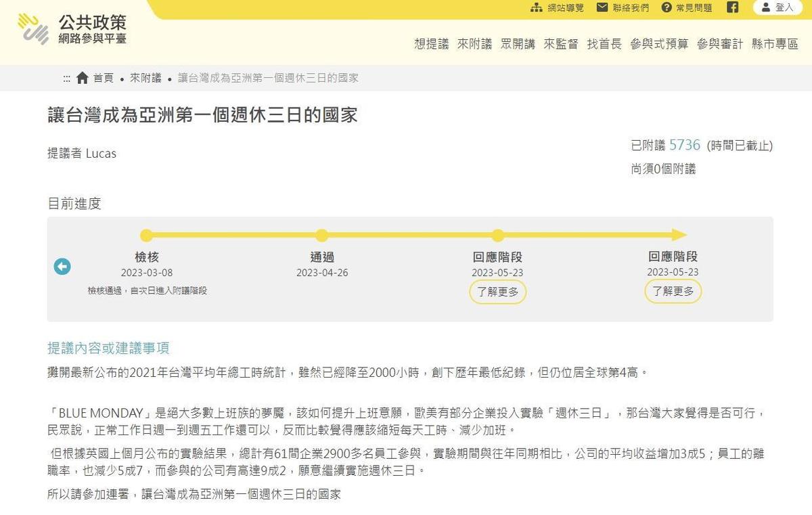Click the 聯絡我們 envelope icon
The image size is (812, 515).
point(602,7)
